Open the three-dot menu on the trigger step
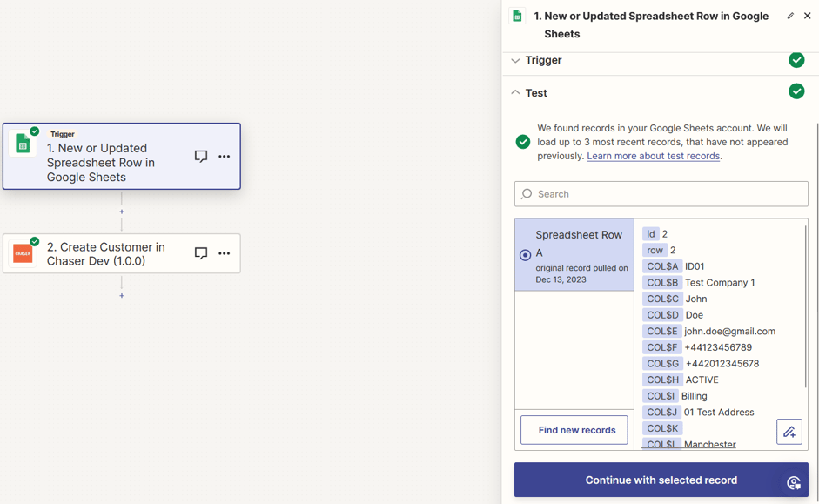819x504 pixels. click(x=225, y=157)
